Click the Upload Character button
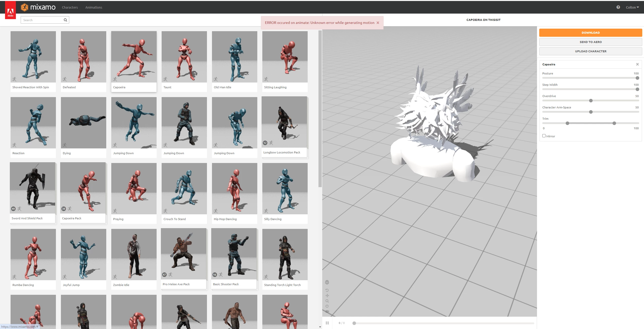644x329 pixels. (590, 51)
